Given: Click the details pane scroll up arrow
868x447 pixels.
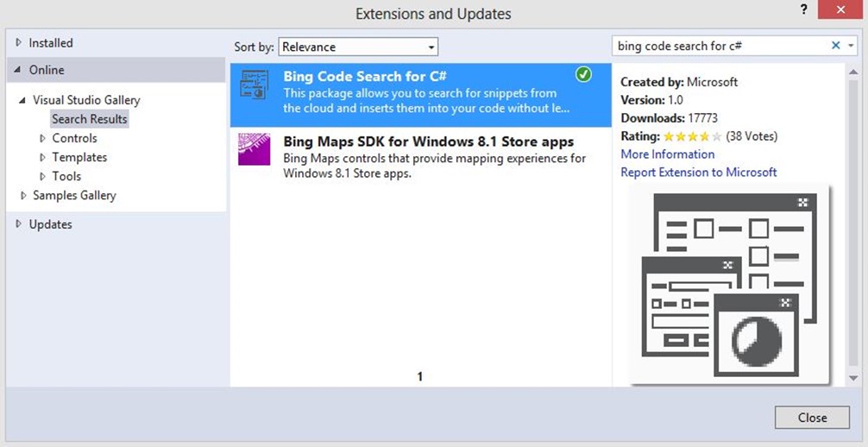Looking at the screenshot, I should 853,72.
